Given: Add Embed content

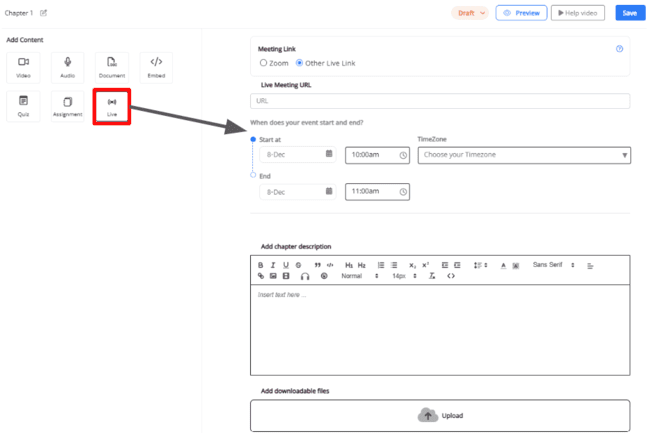Looking at the screenshot, I should [x=156, y=68].
